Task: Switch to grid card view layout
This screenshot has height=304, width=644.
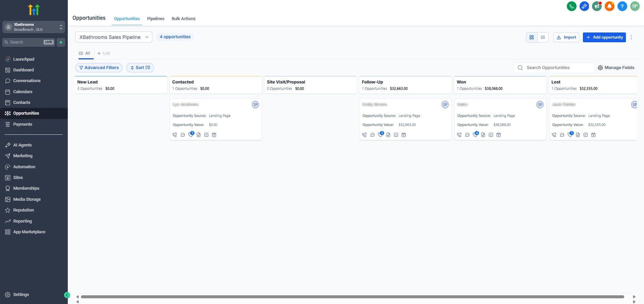Action: [532, 37]
